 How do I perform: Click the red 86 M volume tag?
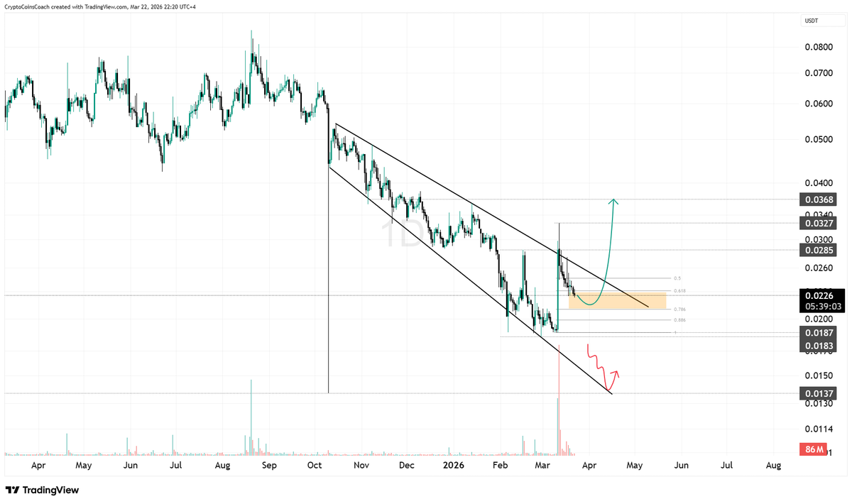point(814,449)
